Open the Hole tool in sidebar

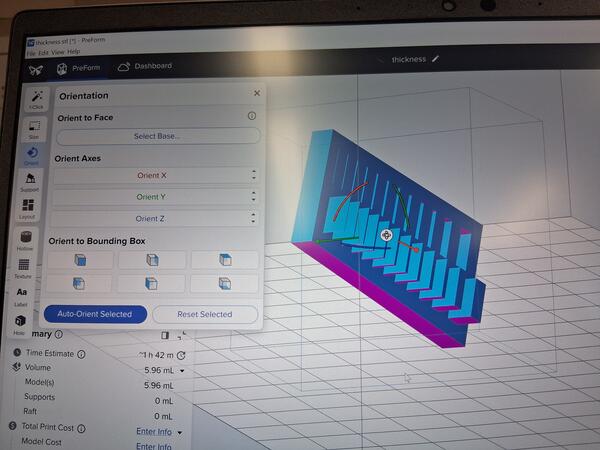(20, 324)
